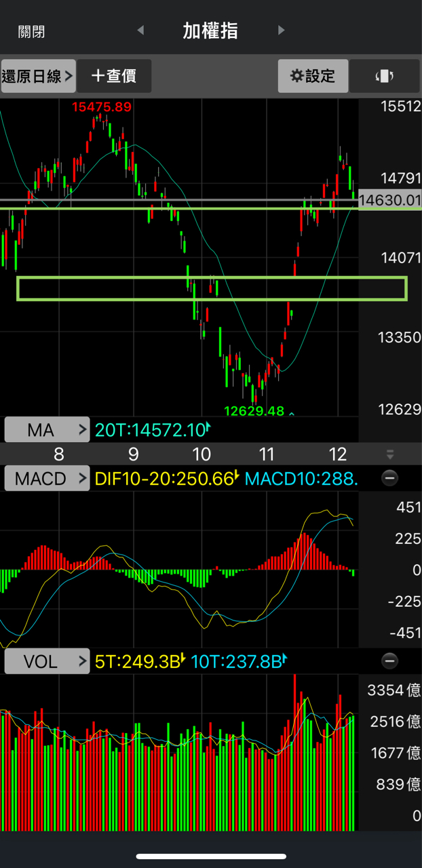Go to next symbol with right arrow
This screenshot has width=422, height=868.
(x=281, y=31)
